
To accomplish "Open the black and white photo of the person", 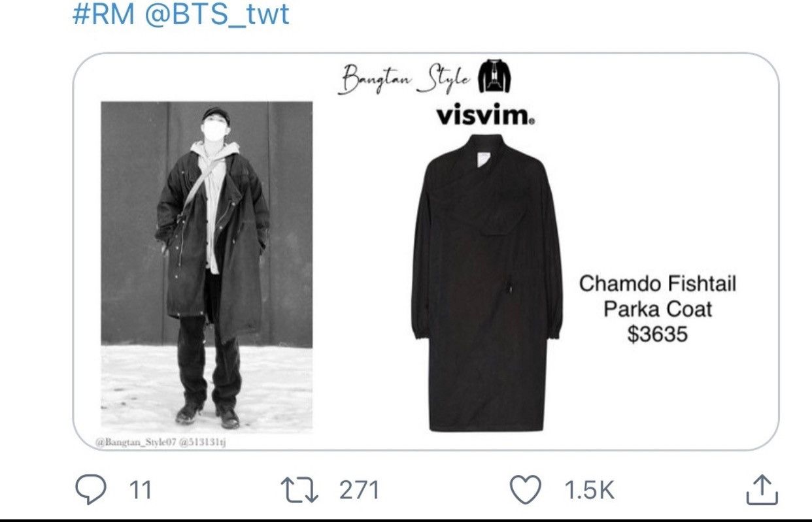I will [207, 267].
